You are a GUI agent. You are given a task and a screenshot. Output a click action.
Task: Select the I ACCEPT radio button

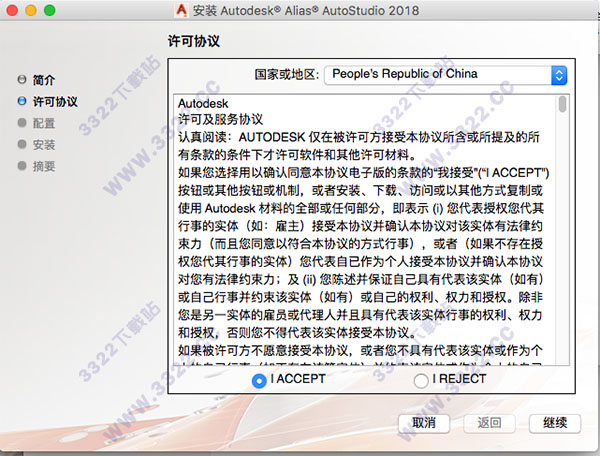pyautogui.click(x=259, y=381)
